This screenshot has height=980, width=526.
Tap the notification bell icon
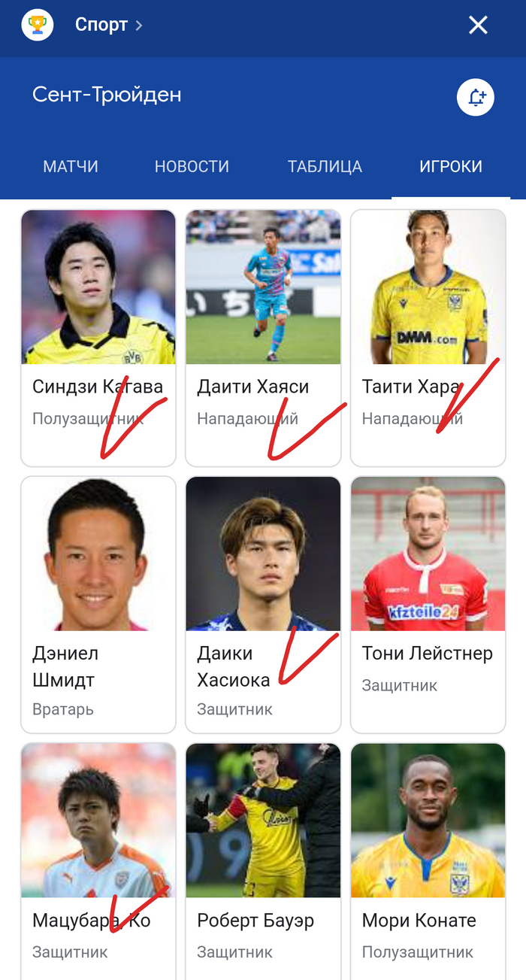pyautogui.click(x=476, y=98)
